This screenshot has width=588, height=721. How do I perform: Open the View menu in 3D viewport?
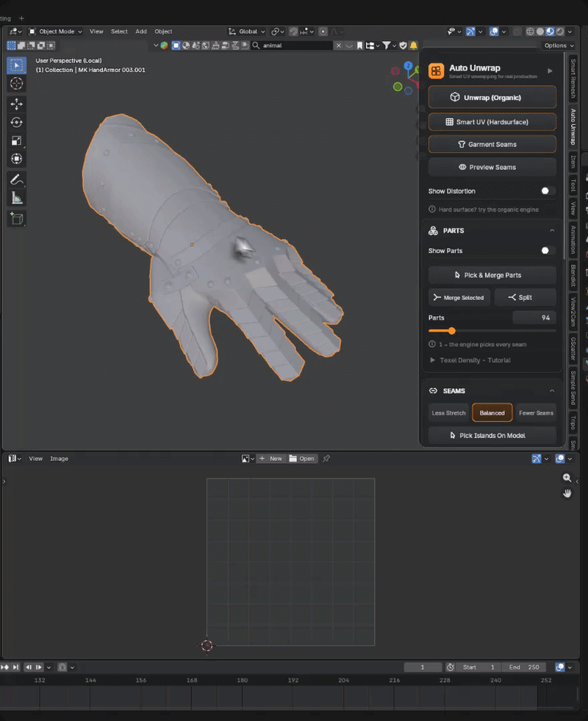tap(96, 32)
